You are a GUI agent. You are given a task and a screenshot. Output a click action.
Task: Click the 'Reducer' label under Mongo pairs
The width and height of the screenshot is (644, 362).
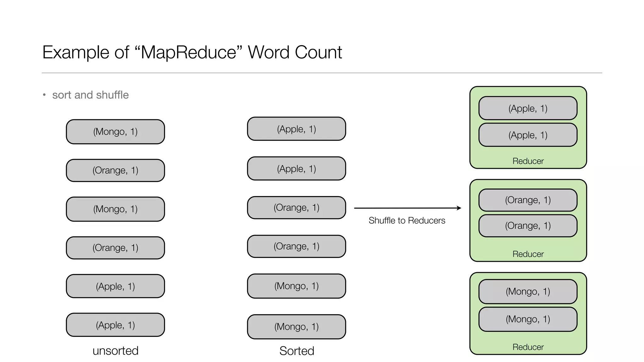[528, 347]
